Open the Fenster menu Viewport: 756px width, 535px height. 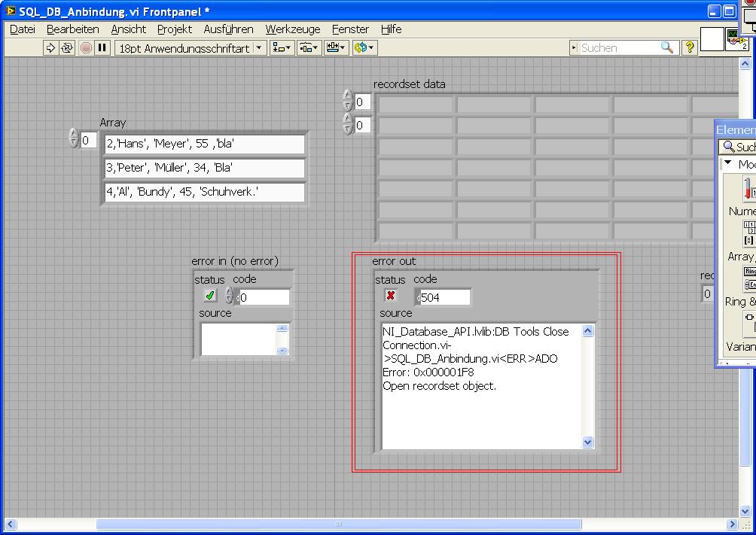coord(350,29)
